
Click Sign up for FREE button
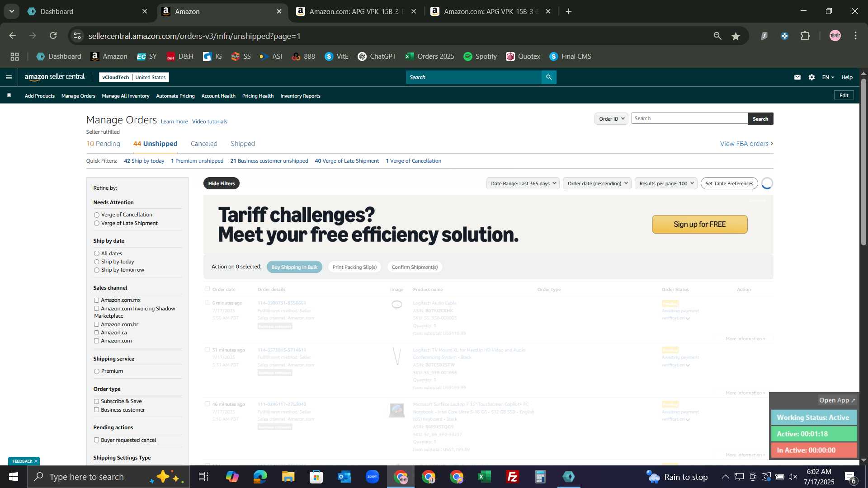[699, 224]
